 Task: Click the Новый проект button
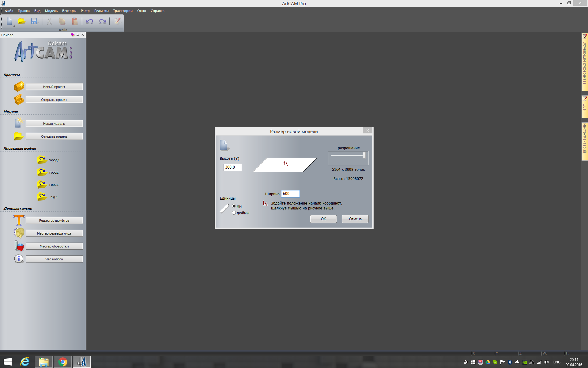tap(54, 87)
